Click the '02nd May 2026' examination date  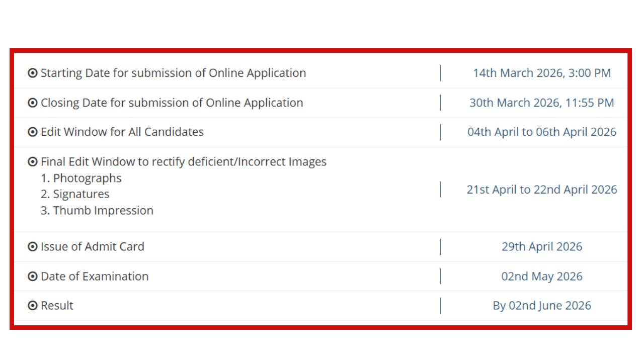click(x=541, y=277)
